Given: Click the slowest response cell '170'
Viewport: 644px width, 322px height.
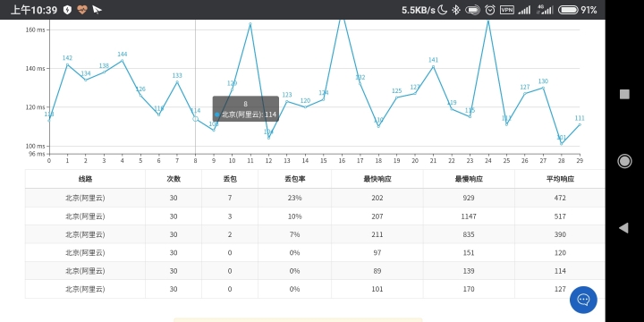Looking at the screenshot, I should coord(469,289).
